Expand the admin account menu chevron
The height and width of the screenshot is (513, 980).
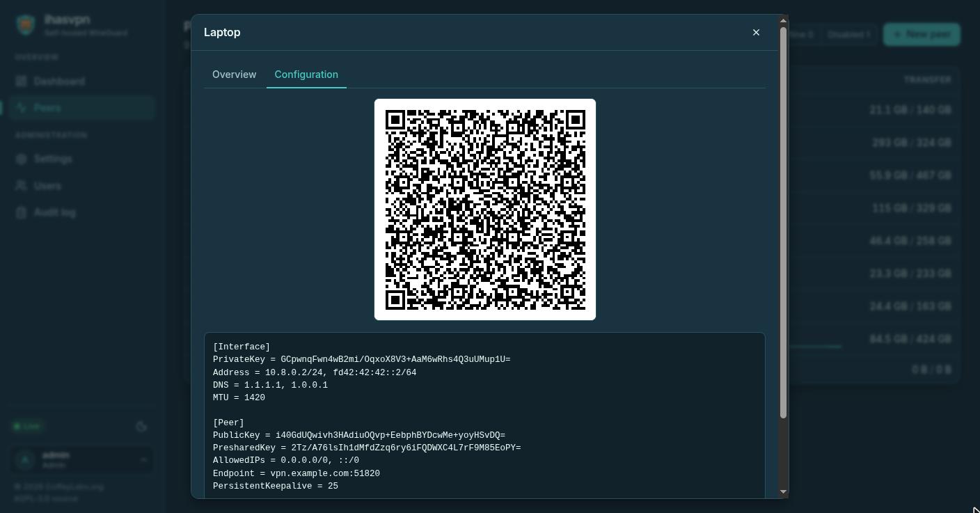tap(143, 459)
